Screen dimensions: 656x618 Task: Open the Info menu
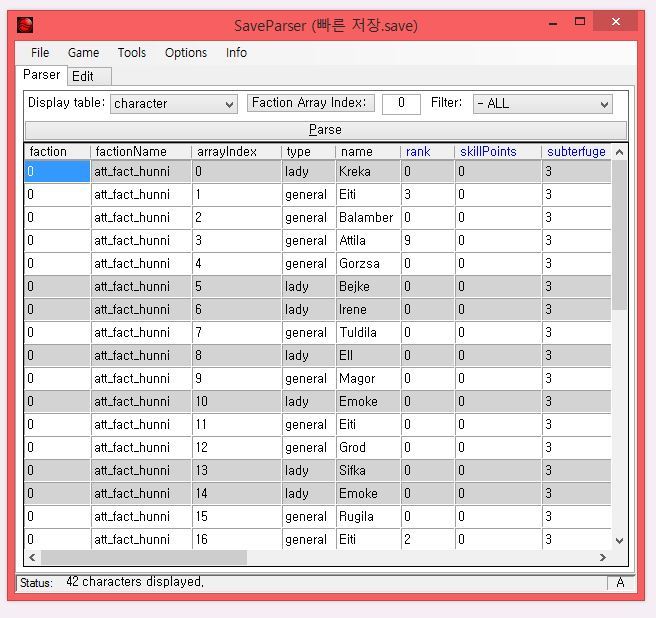(x=237, y=53)
